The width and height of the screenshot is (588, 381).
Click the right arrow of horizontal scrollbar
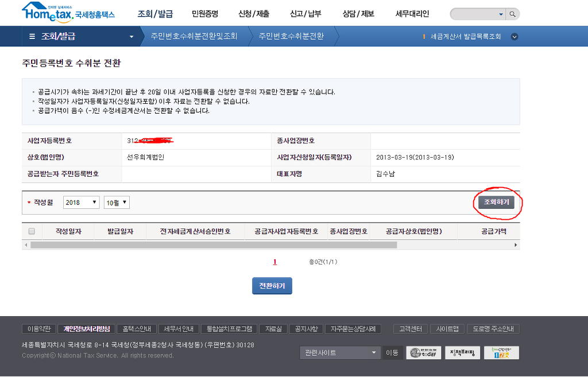click(516, 245)
